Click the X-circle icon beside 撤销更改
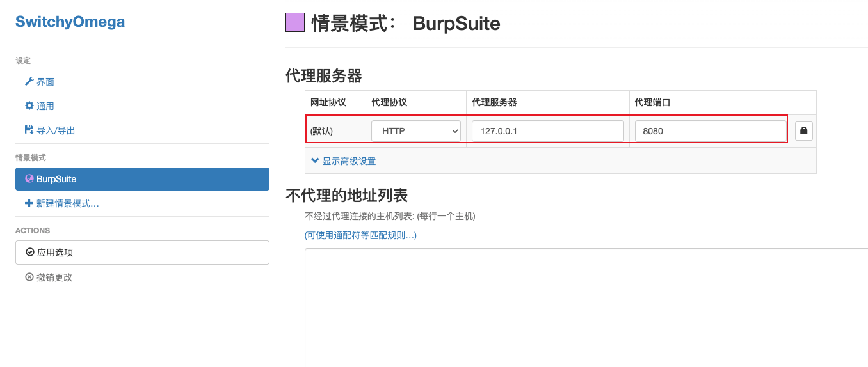Viewport: 868px width, 367px height. 29,277
